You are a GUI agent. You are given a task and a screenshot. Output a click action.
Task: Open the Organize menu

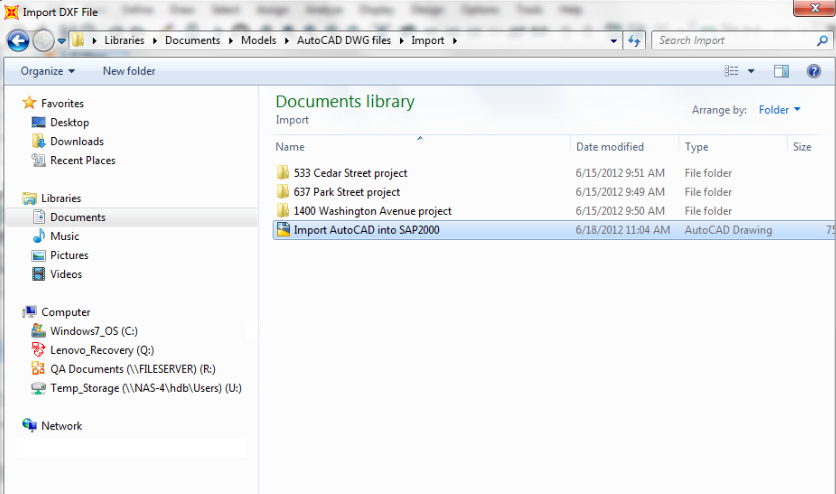(47, 71)
